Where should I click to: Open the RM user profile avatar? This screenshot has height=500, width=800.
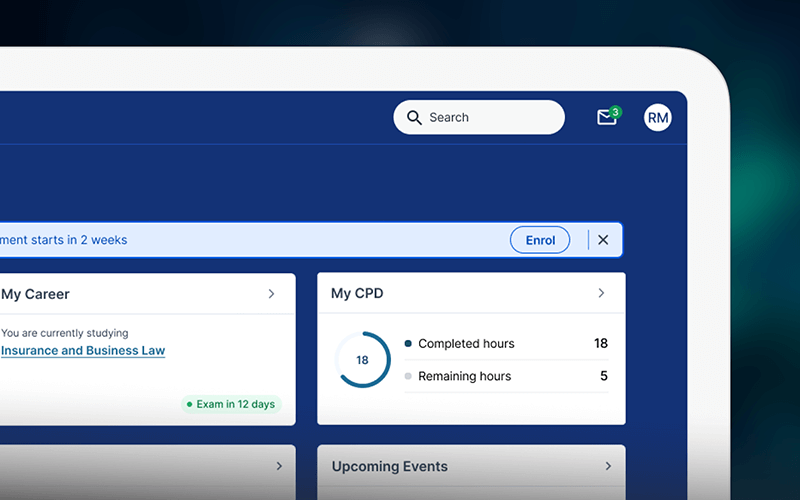coord(657,117)
